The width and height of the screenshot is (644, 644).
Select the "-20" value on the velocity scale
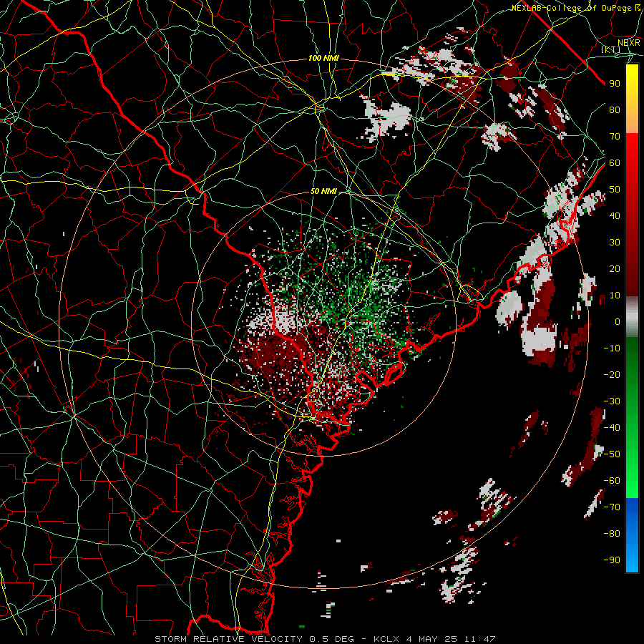[x=612, y=374]
